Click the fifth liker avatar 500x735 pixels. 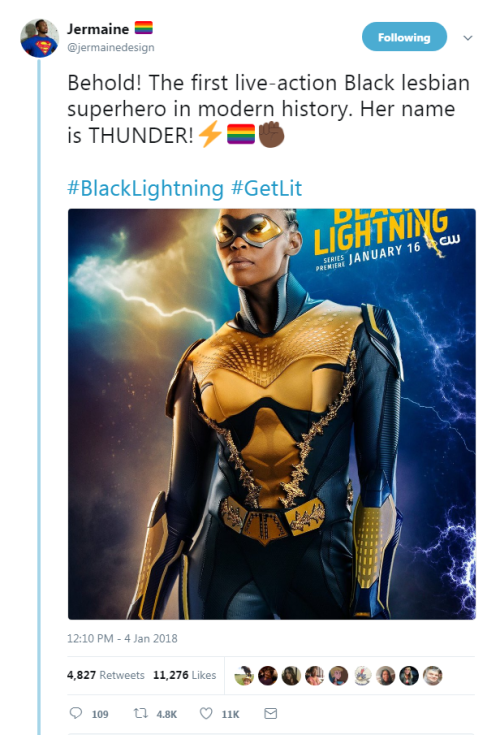click(x=338, y=675)
